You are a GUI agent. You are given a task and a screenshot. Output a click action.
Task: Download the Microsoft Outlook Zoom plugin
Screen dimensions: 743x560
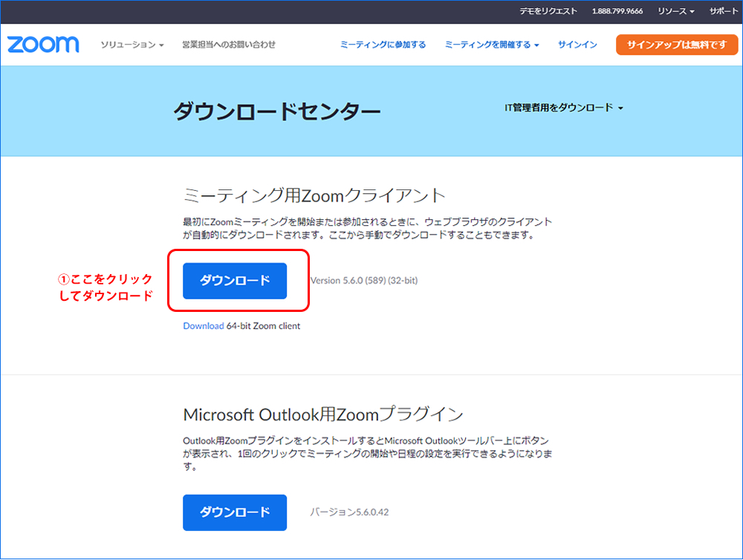coord(235,512)
